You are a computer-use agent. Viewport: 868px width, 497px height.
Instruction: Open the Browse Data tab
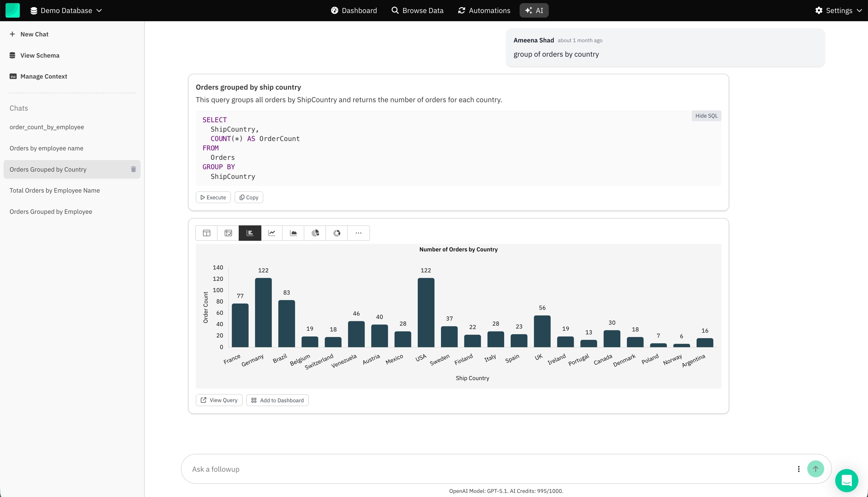coord(417,11)
